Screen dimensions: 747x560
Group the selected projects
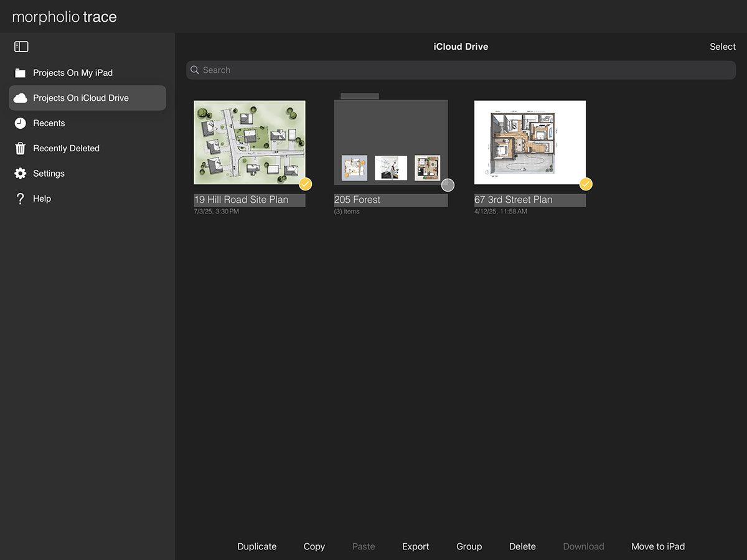[469, 546]
